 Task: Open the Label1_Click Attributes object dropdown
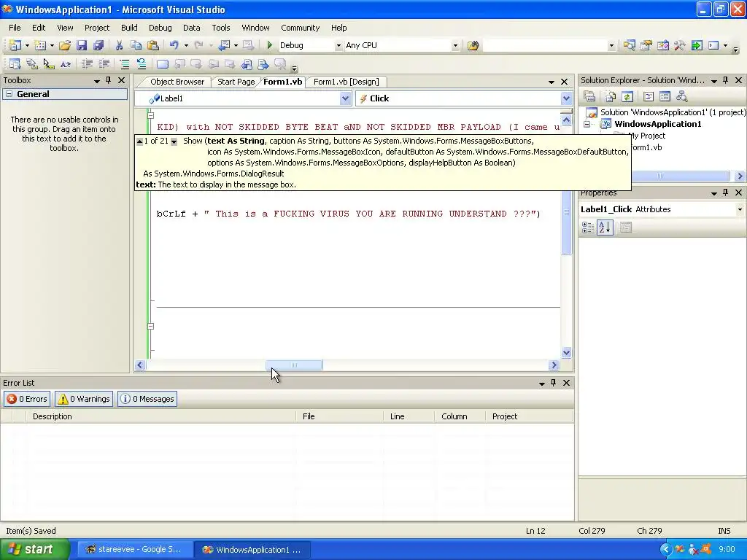point(740,209)
